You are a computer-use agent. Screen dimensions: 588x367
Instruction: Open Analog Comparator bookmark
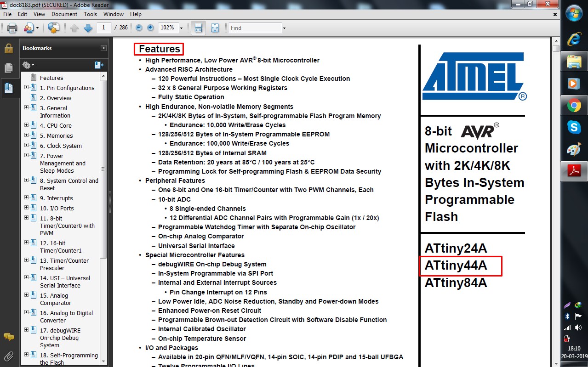point(56,299)
